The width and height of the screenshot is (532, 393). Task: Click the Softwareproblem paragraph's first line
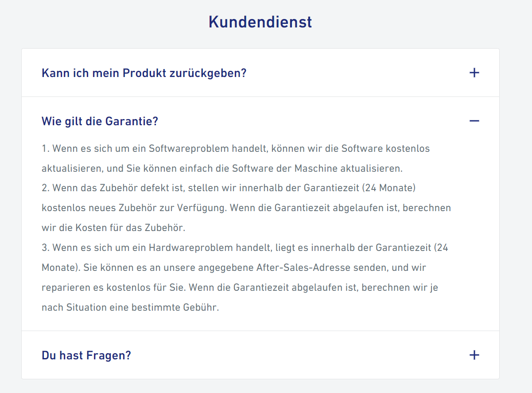(235, 148)
